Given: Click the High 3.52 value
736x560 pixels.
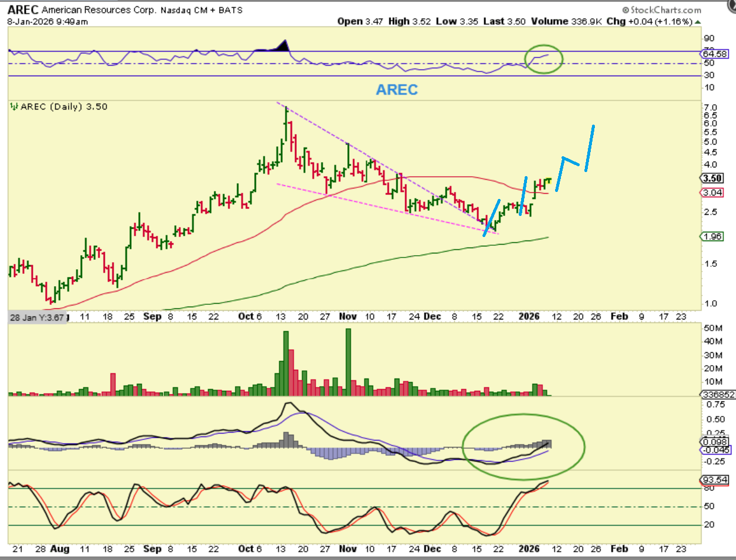Looking at the screenshot, I should 410,21.
